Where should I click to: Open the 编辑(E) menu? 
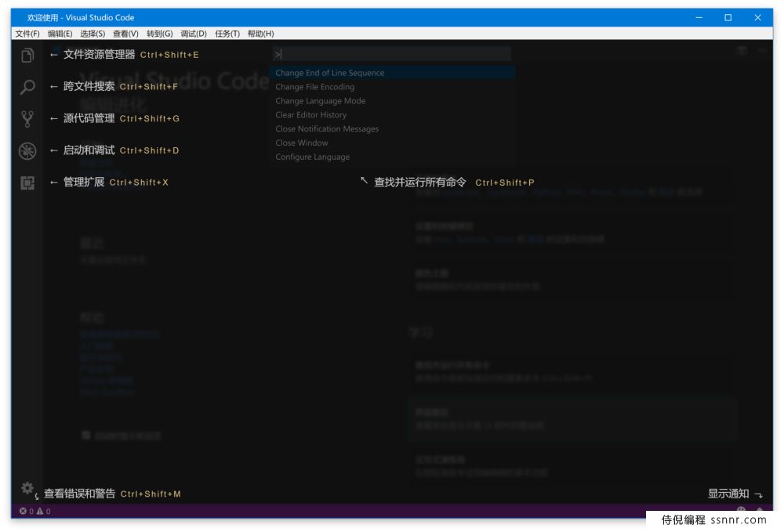click(60, 34)
